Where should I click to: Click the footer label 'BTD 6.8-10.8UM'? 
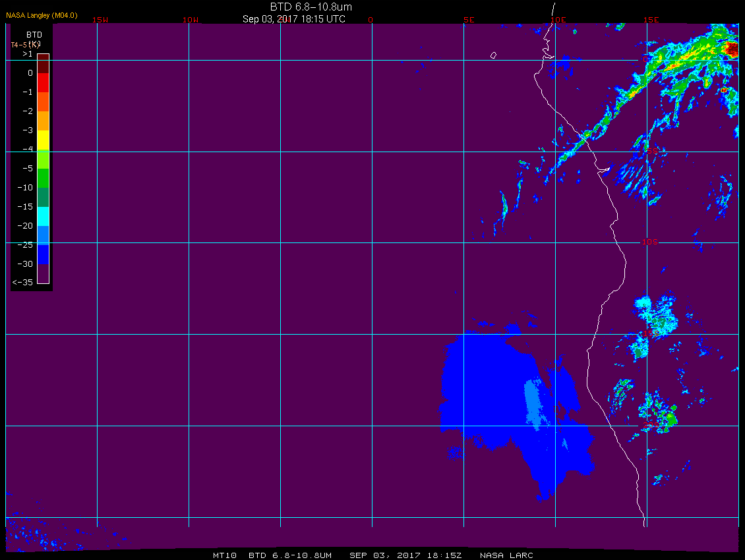click(x=290, y=555)
